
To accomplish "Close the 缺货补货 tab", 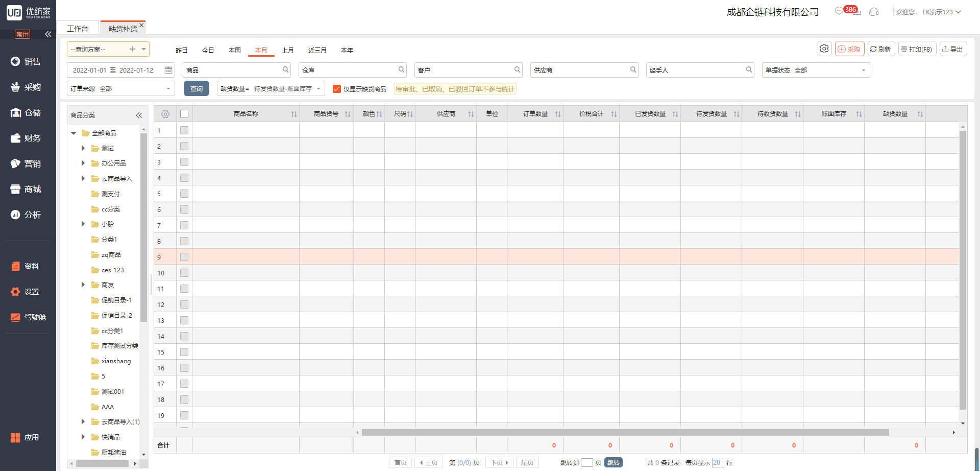I will pos(141,25).
